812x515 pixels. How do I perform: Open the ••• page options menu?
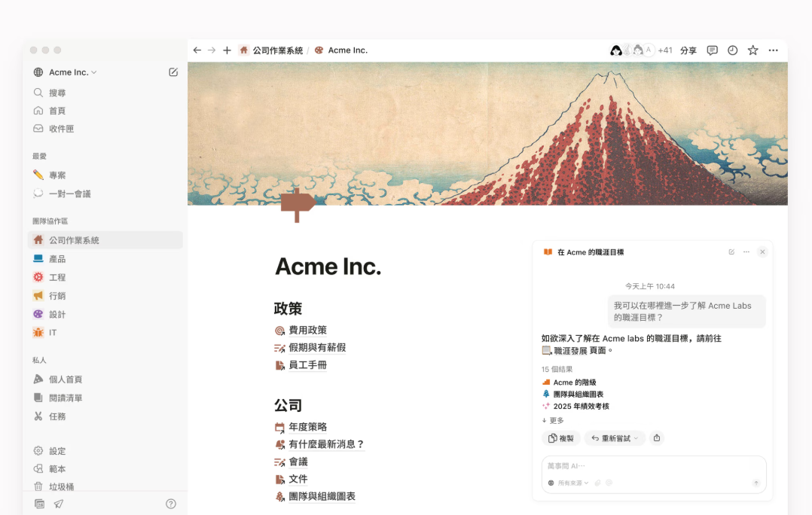pyautogui.click(x=773, y=50)
